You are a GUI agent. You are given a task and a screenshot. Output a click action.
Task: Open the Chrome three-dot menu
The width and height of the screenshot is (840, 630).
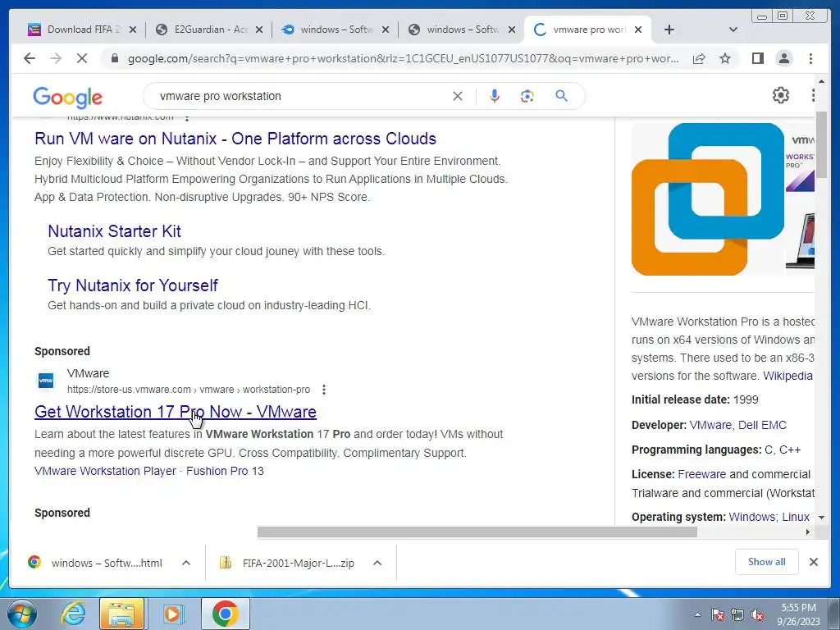point(810,58)
